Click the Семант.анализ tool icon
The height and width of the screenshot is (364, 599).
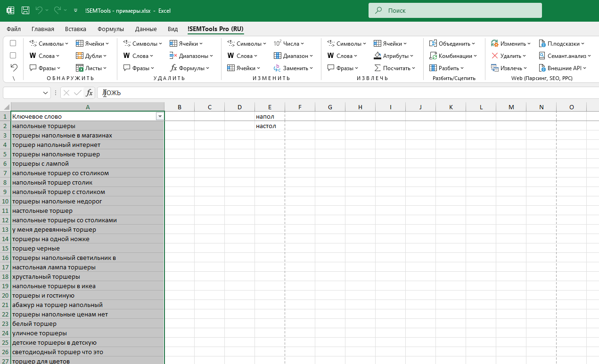click(542, 56)
